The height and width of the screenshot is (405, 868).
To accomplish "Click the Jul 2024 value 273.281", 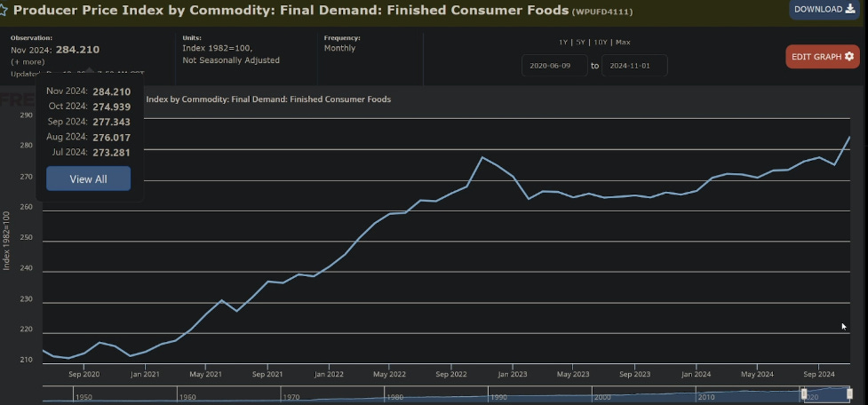I will 111,152.
